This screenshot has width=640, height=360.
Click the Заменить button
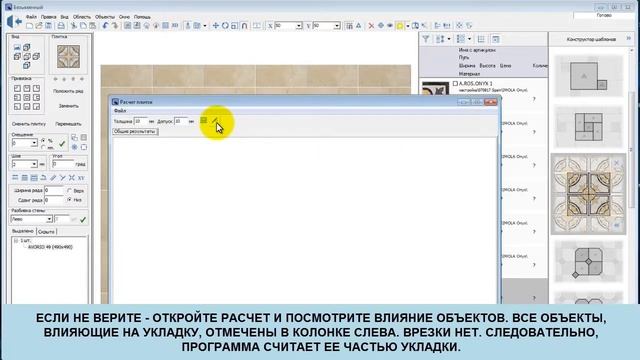68,106
